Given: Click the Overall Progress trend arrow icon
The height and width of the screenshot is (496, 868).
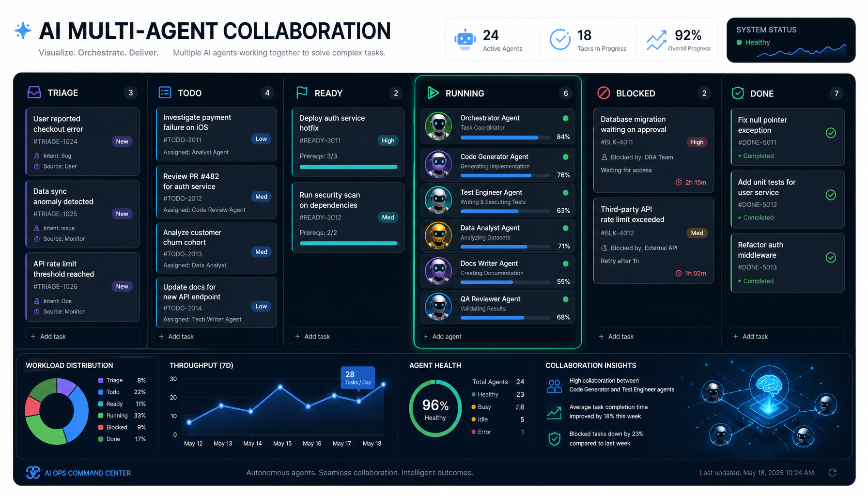Looking at the screenshot, I should pyautogui.click(x=656, y=41).
